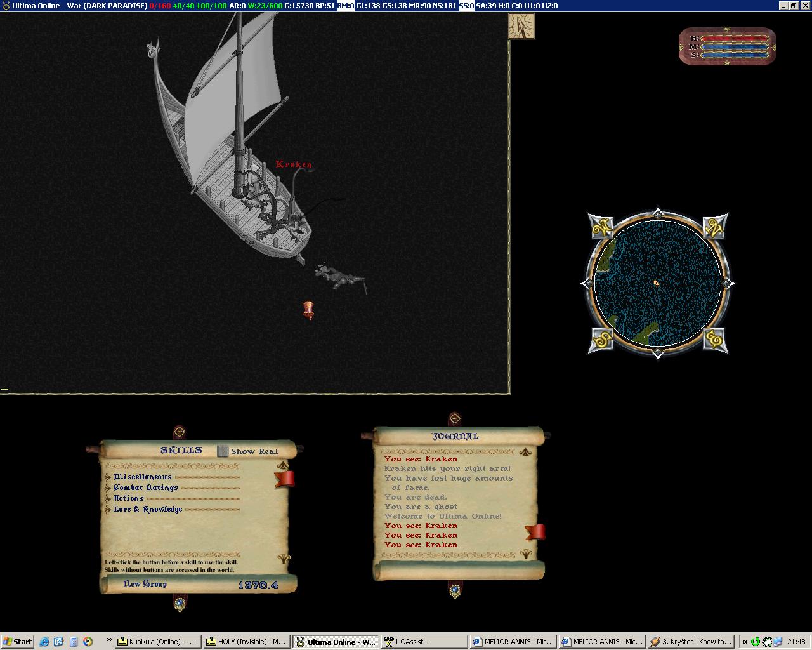Click red ribbon scroll marker in Journal

535,532
